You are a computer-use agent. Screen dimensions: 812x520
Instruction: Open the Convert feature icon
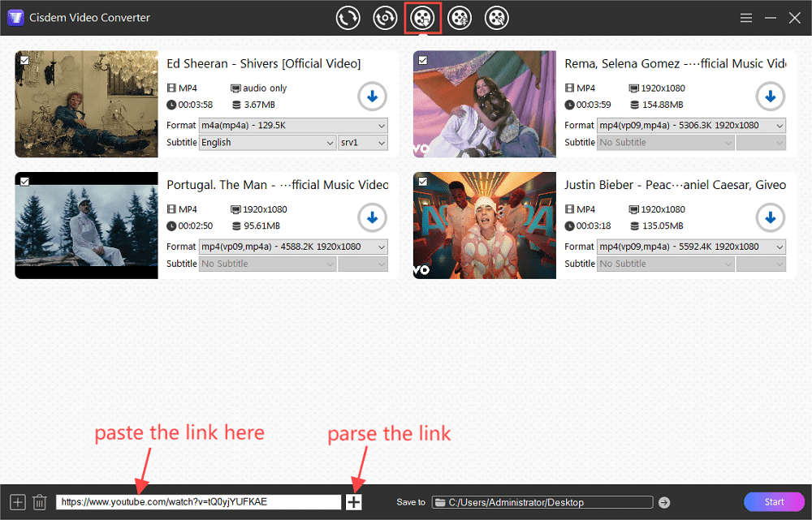(348, 17)
